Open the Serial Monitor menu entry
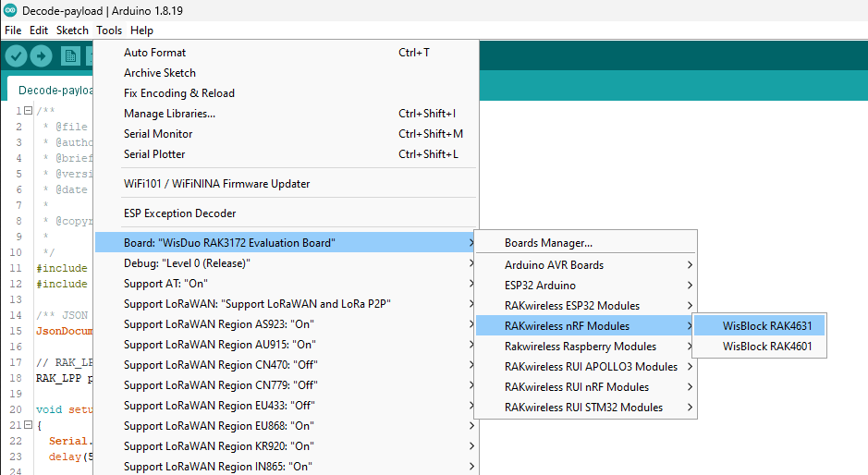The height and width of the screenshot is (475, 868). tap(158, 134)
